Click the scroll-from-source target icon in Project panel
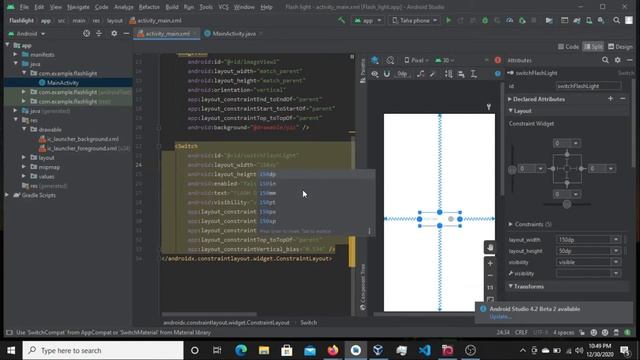Screen dimensions: 640x360 (86, 33)
